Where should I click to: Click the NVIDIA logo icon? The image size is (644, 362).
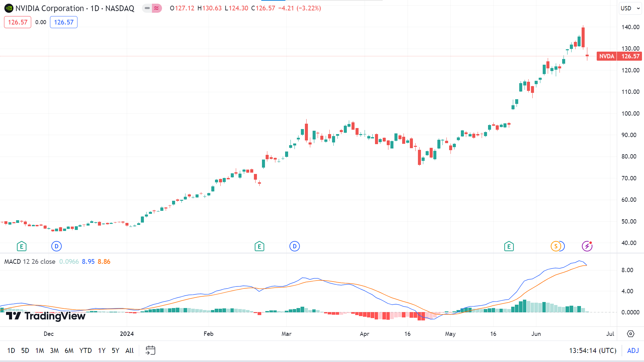point(9,8)
